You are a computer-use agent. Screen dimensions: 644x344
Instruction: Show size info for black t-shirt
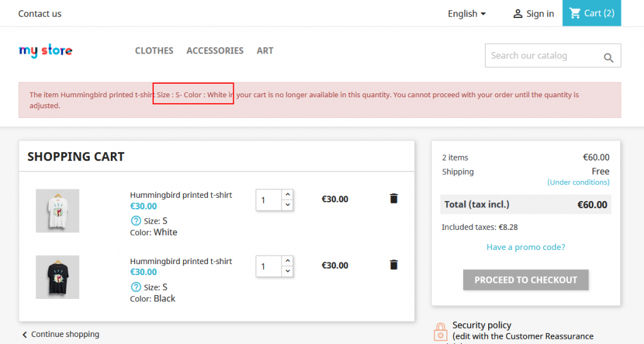click(136, 287)
